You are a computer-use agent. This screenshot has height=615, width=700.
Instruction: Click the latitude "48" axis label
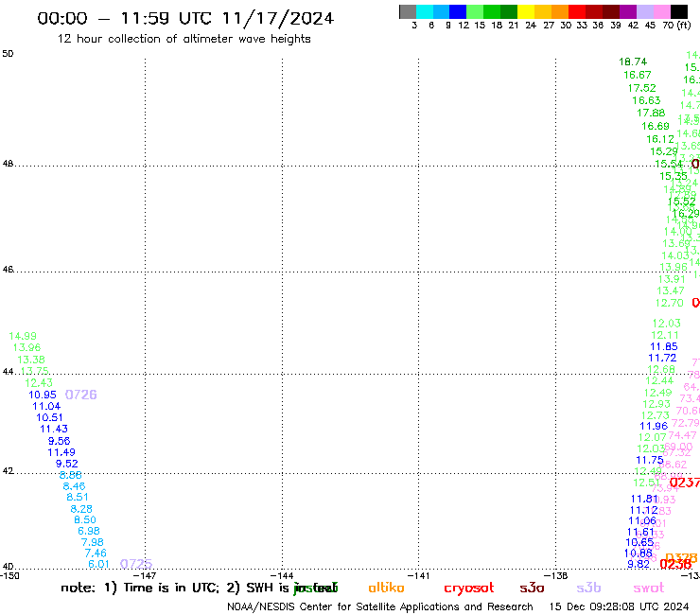[x=8, y=164]
